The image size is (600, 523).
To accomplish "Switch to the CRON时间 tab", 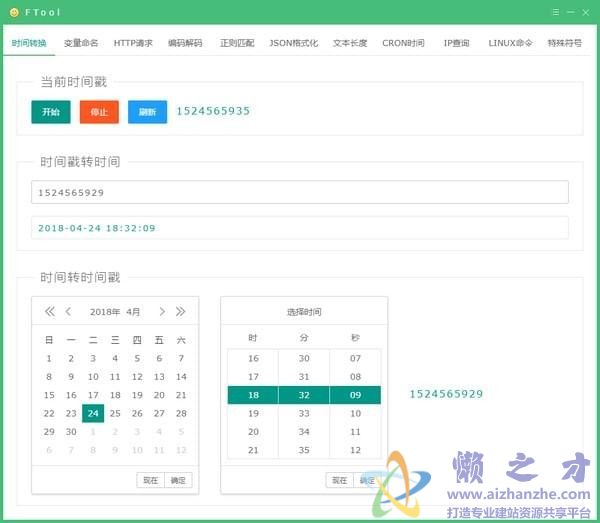I will [x=403, y=43].
